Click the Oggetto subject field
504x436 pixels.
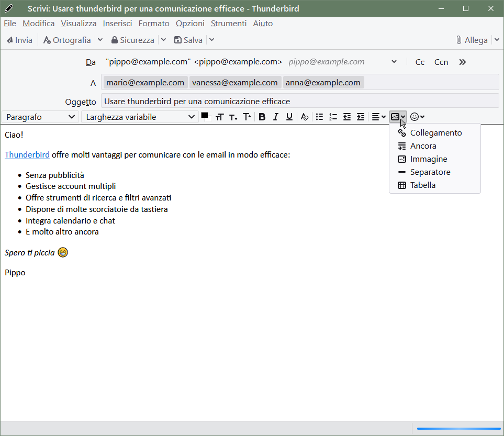(300, 102)
